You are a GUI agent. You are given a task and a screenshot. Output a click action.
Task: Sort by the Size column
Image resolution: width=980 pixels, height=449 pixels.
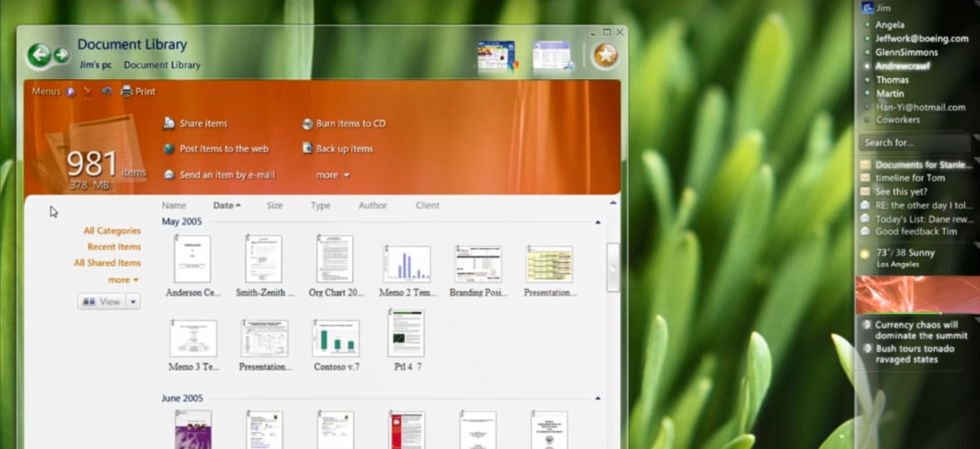(x=274, y=206)
